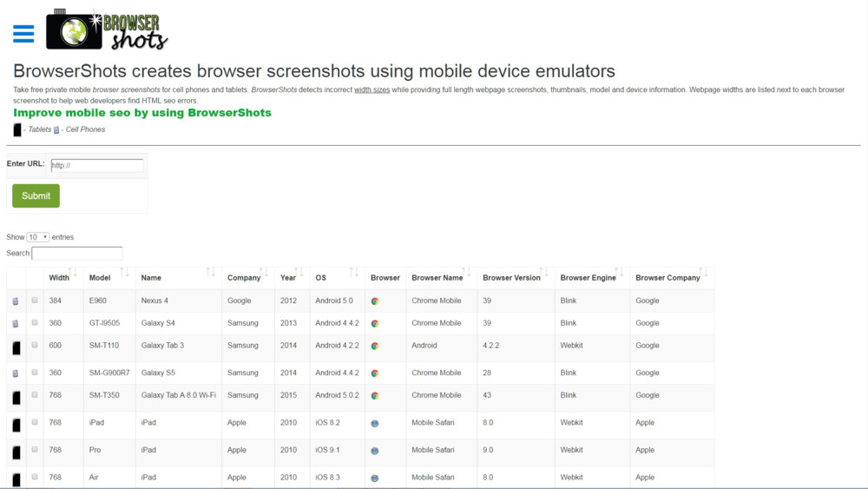Open the hamburger menu icon
This screenshot has width=868, height=489.
point(23,34)
